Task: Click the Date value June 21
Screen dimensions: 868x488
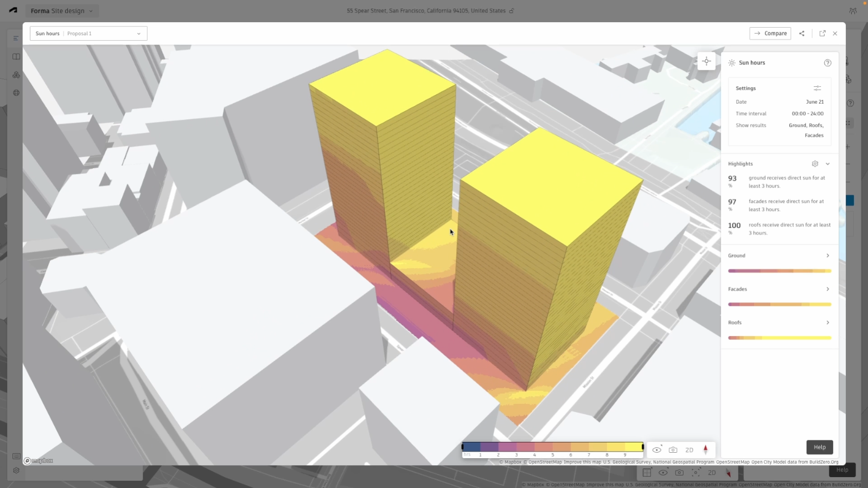Action: tap(815, 102)
